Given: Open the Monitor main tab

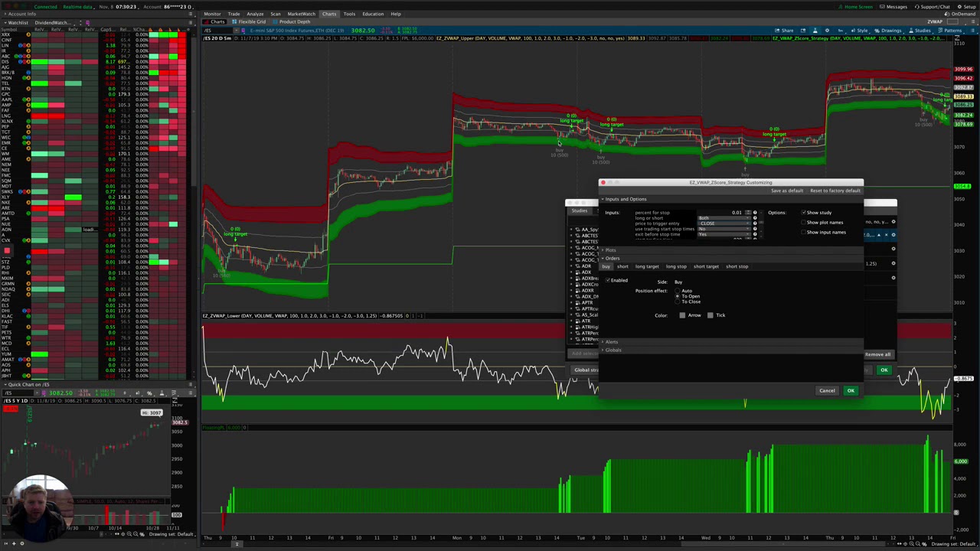Looking at the screenshot, I should tap(212, 14).
